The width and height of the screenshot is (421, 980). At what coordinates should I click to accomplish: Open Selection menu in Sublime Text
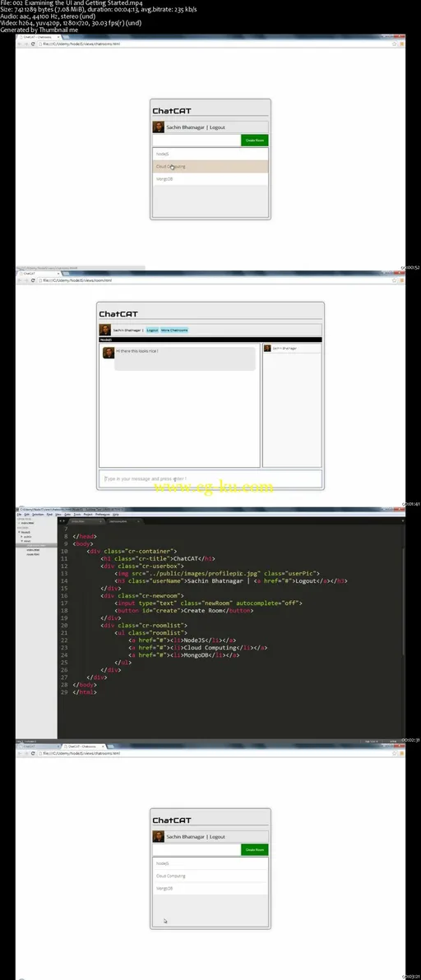(38, 515)
